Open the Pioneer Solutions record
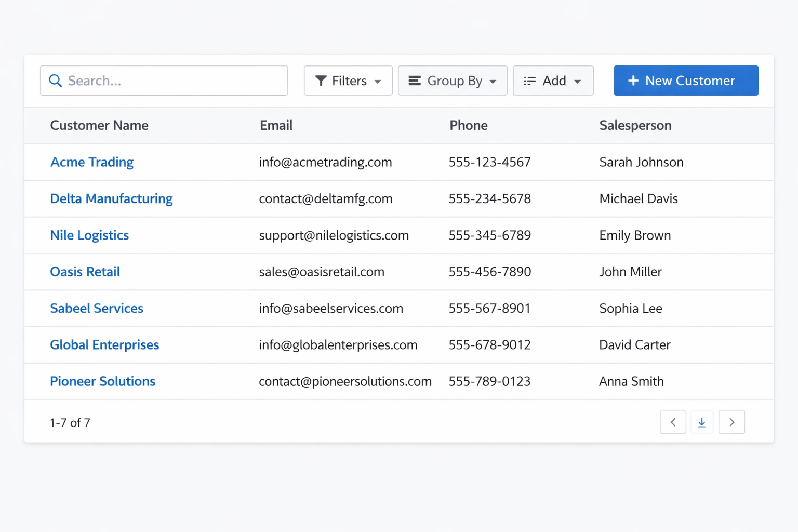This screenshot has width=798, height=532. (x=102, y=381)
